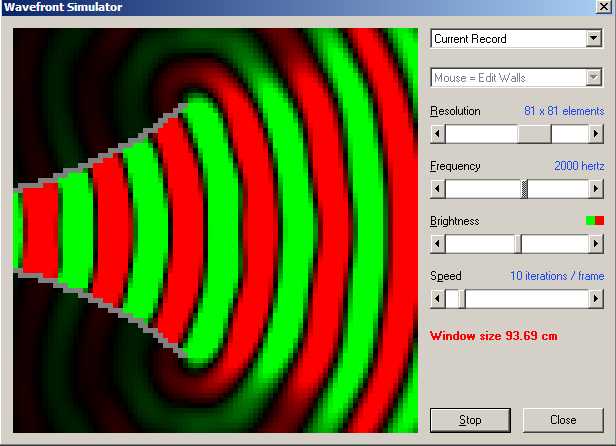Increase Speed with right arrow
Viewport: 616px width, 446px height.
point(596,299)
